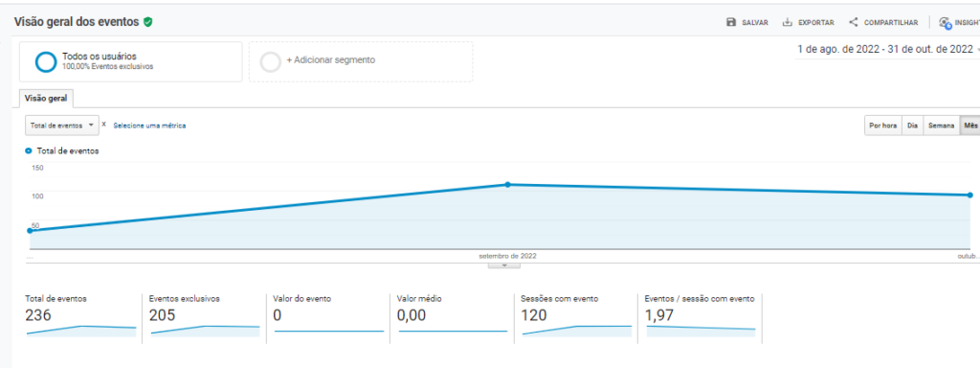Select the Visão geral tab
This screenshot has width=980, height=368.
(x=47, y=99)
